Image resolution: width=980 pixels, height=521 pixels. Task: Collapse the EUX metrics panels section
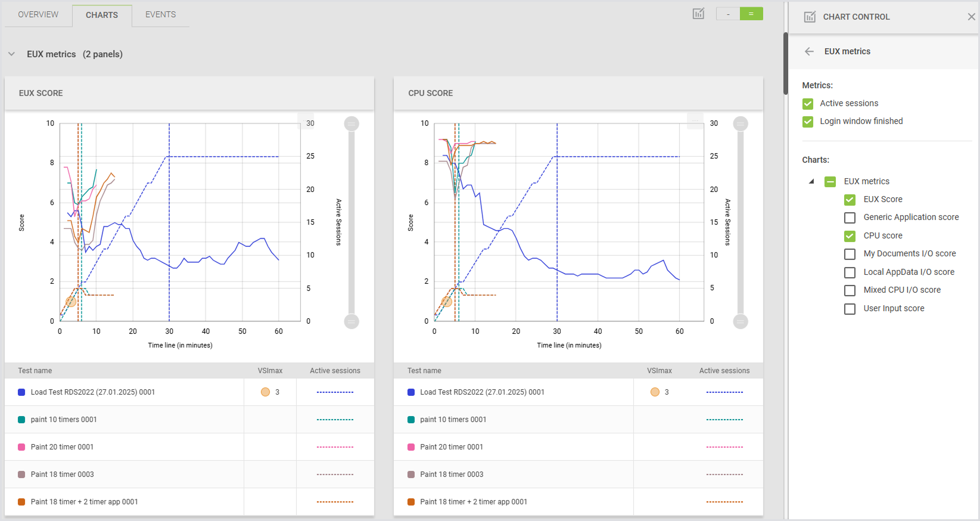[11, 54]
